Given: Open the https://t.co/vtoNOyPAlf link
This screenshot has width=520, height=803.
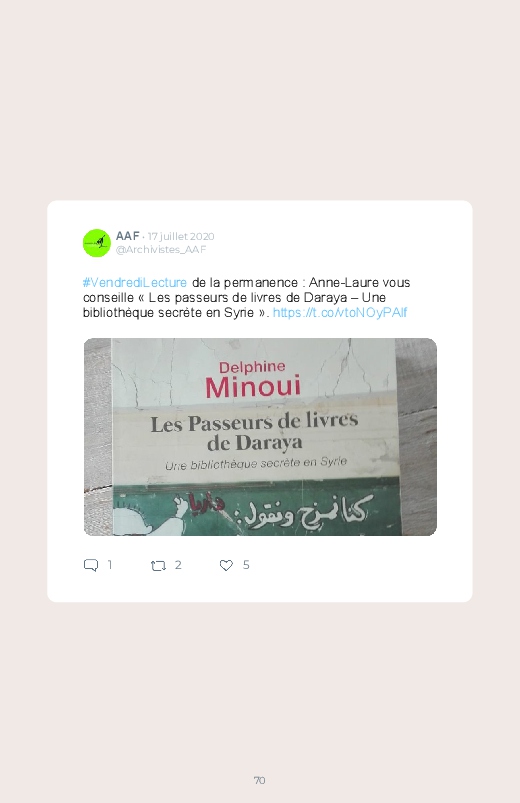Looking at the screenshot, I should [x=340, y=312].
